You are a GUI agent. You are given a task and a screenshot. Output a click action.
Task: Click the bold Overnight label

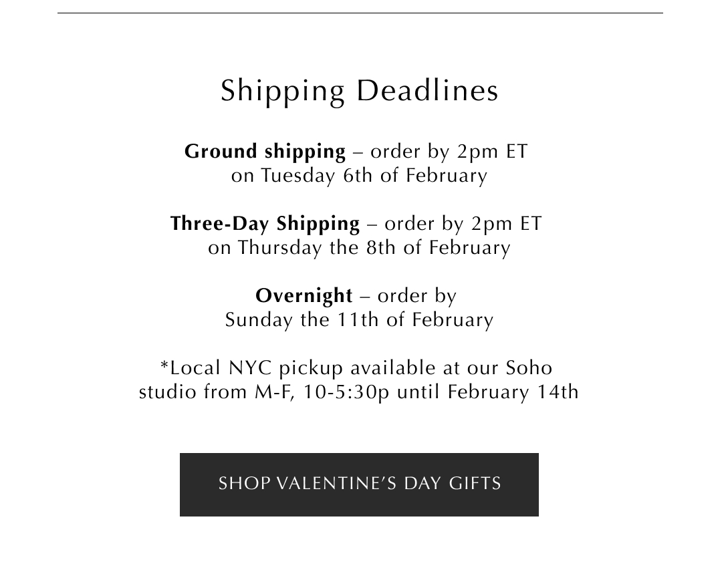pyautogui.click(x=304, y=295)
